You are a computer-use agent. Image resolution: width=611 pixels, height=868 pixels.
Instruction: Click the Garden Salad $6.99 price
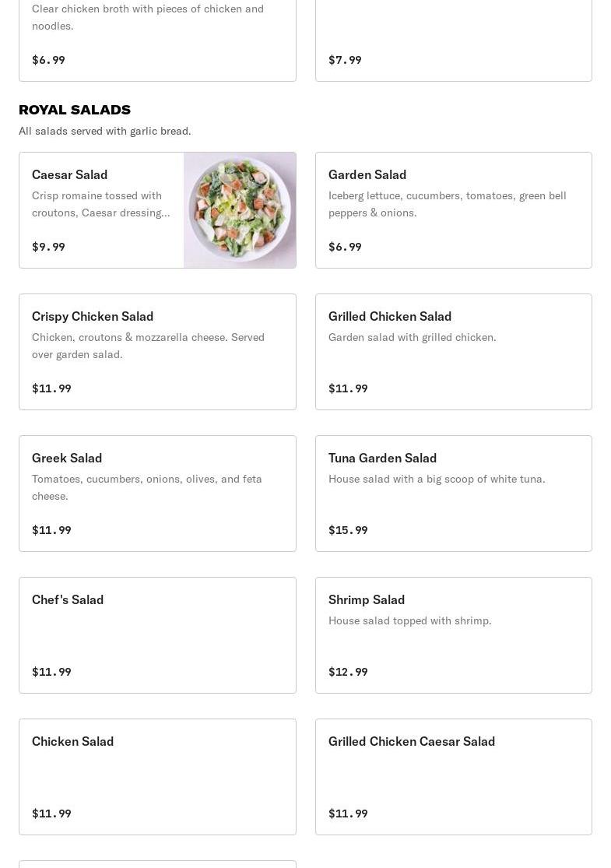(x=345, y=247)
